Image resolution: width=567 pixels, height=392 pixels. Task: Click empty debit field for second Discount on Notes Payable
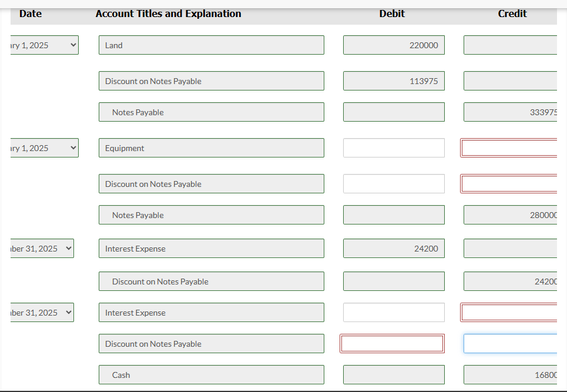[394, 184]
